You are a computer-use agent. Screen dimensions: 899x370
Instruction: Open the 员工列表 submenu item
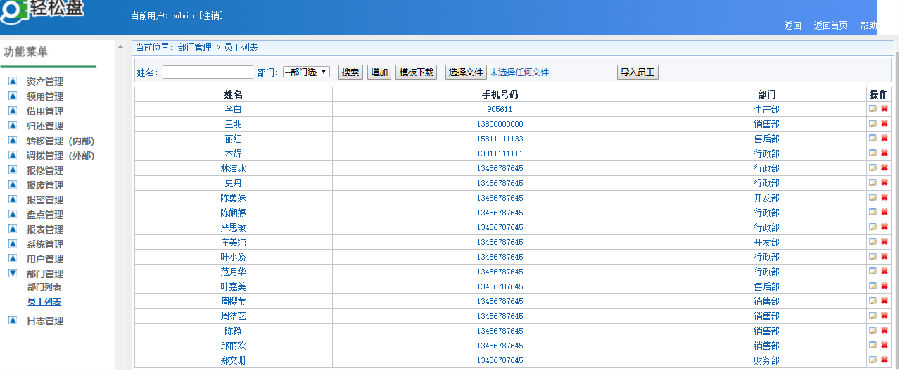(x=44, y=302)
